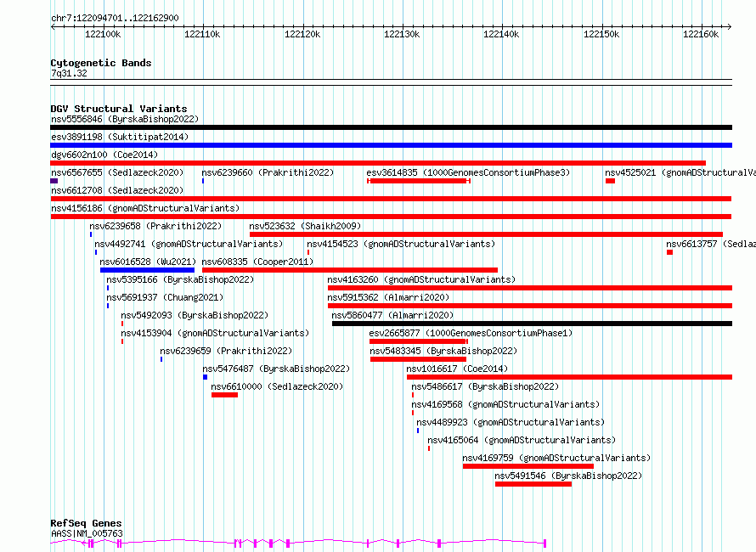
Task: Click the esv2665877 (1000GenomesConsortiumPhase1) label
Action: point(471,333)
